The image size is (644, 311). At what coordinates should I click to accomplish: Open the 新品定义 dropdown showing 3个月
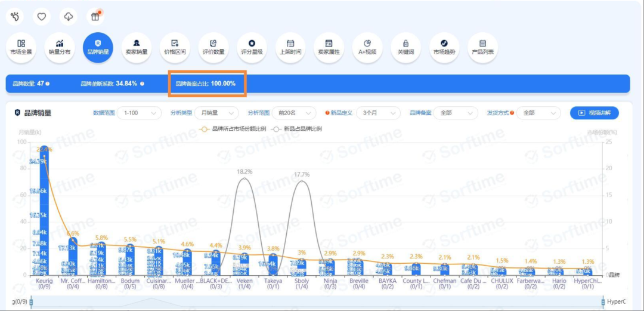pyautogui.click(x=378, y=113)
